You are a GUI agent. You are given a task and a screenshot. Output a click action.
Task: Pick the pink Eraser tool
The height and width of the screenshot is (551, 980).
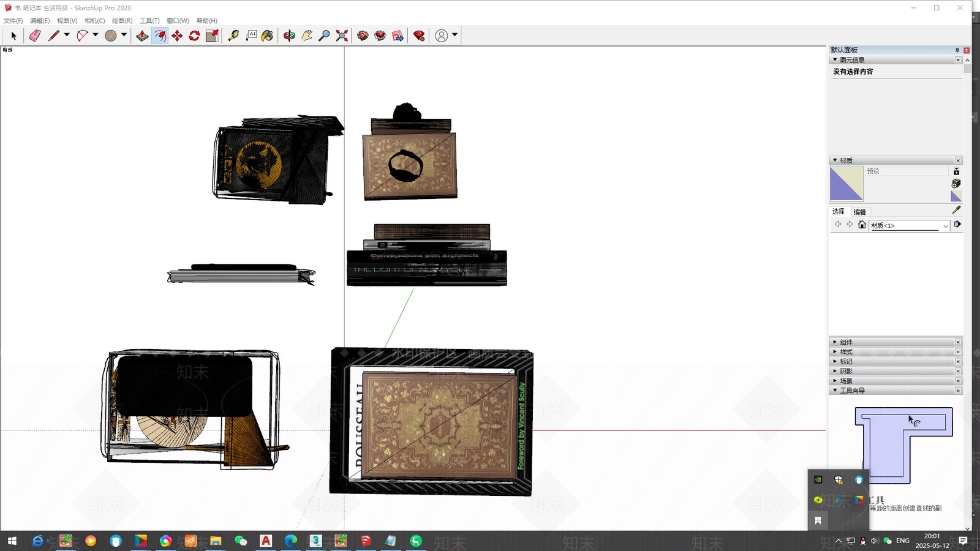tap(35, 36)
